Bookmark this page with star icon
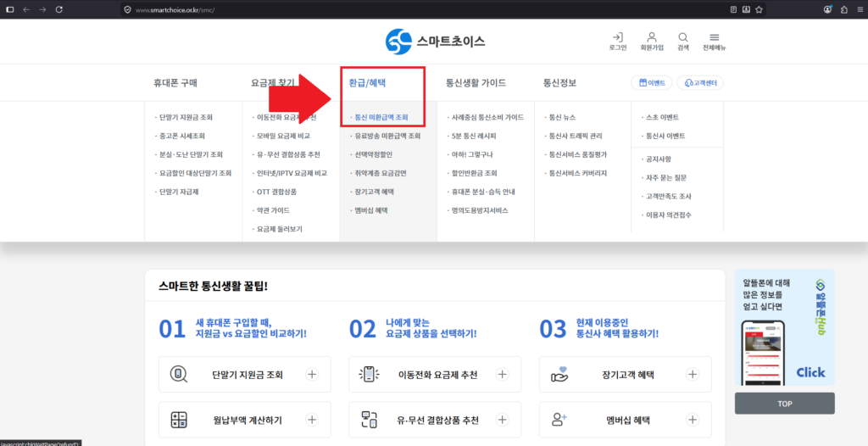The height and width of the screenshot is (446, 868). coord(759,9)
